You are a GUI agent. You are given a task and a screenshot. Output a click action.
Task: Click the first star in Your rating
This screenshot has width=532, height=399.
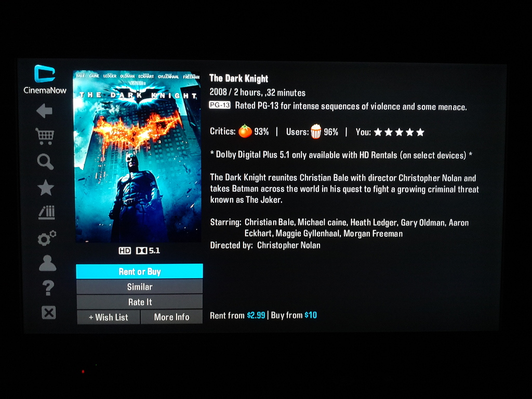(x=378, y=132)
